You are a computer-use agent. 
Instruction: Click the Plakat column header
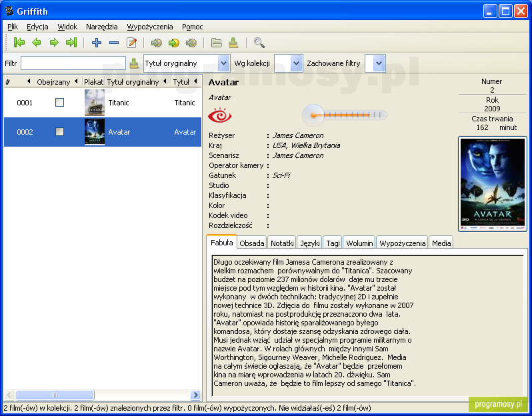coord(93,82)
